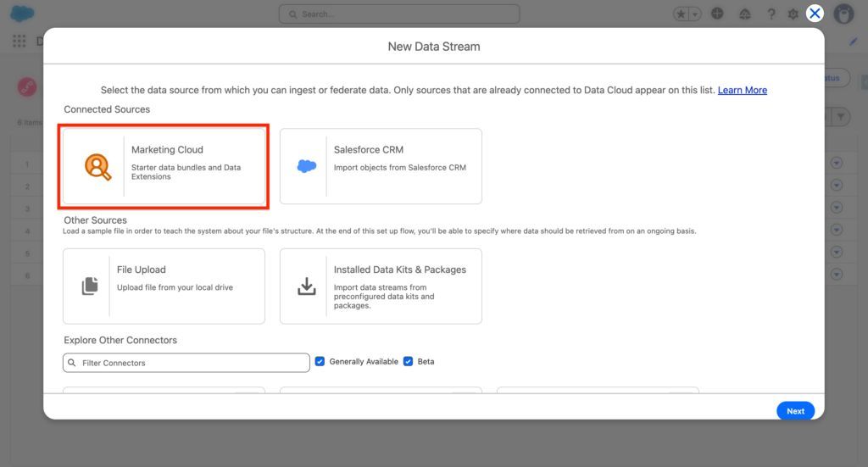Open the row 2 actions dropdown
This screenshot has height=467, width=868.
(837, 186)
